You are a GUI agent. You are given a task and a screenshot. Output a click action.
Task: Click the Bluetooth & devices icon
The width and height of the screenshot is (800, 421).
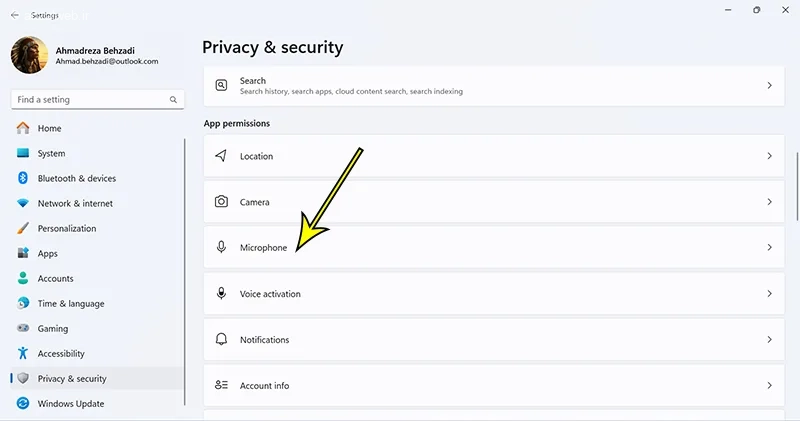click(x=23, y=178)
